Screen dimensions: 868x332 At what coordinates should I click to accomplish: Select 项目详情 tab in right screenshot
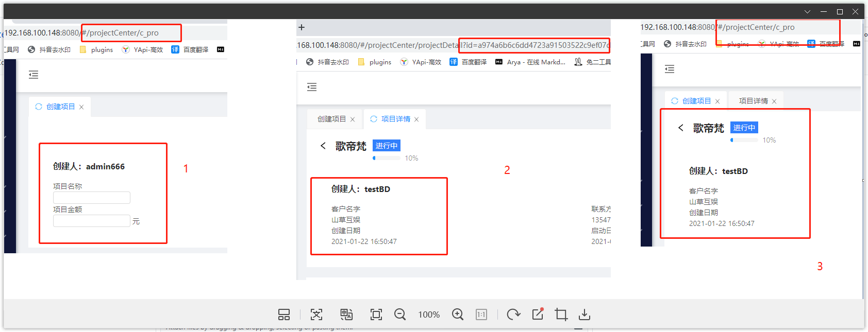point(754,101)
